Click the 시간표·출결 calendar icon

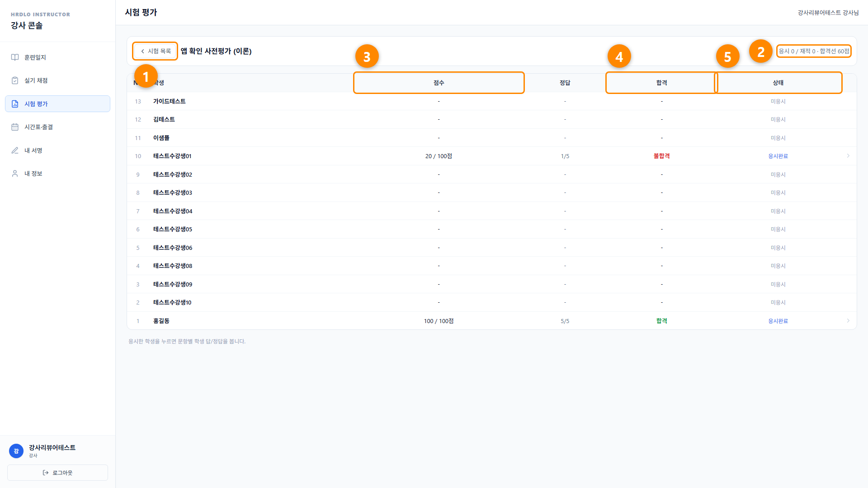pos(15,127)
